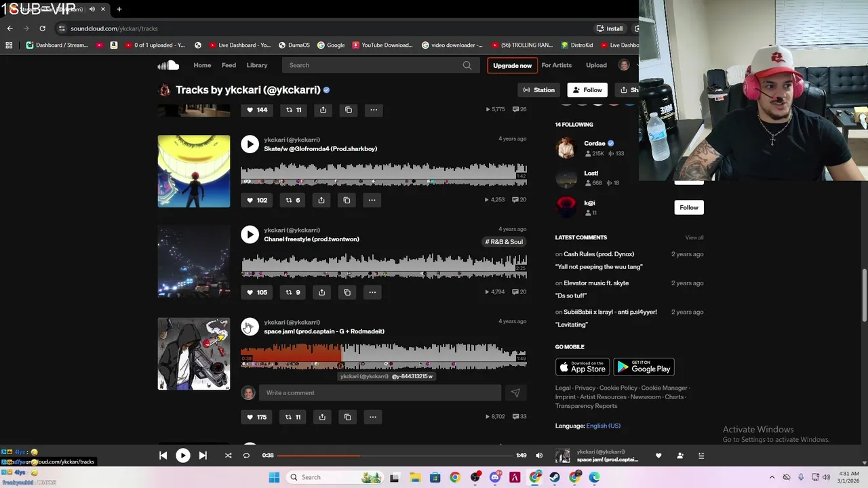Open more options for Skate/w track
This screenshot has width=868, height=488.
(x=372, y=200)
